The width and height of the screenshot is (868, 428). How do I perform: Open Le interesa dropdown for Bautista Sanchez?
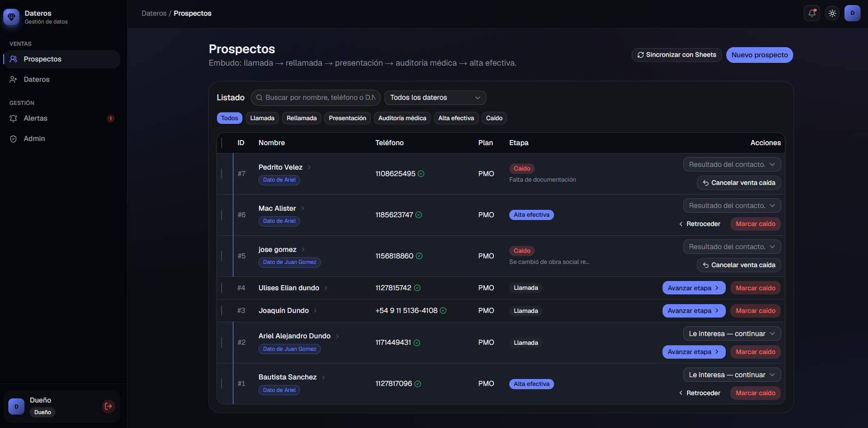click(x=732, y=375)
